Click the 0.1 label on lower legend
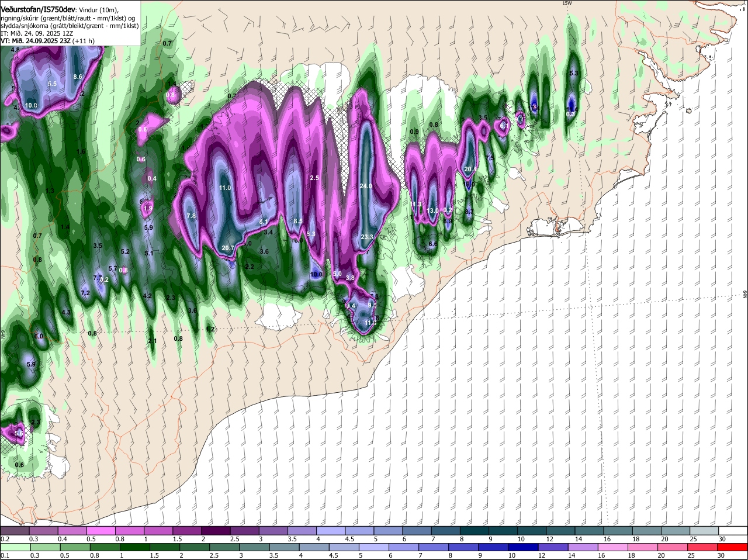This screenshot has width=748, height=560. click(5, 555)
